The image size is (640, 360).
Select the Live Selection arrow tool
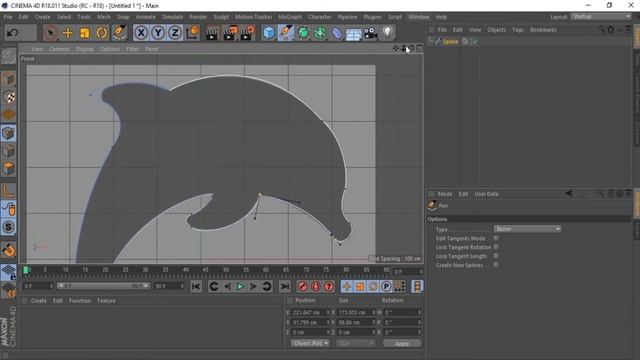point(51,33)
